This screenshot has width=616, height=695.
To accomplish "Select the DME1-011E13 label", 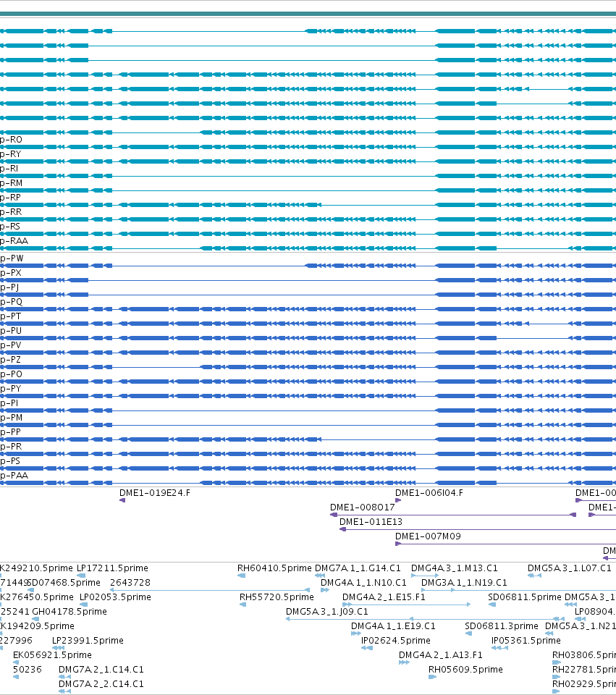I will [x=371, y=522].
